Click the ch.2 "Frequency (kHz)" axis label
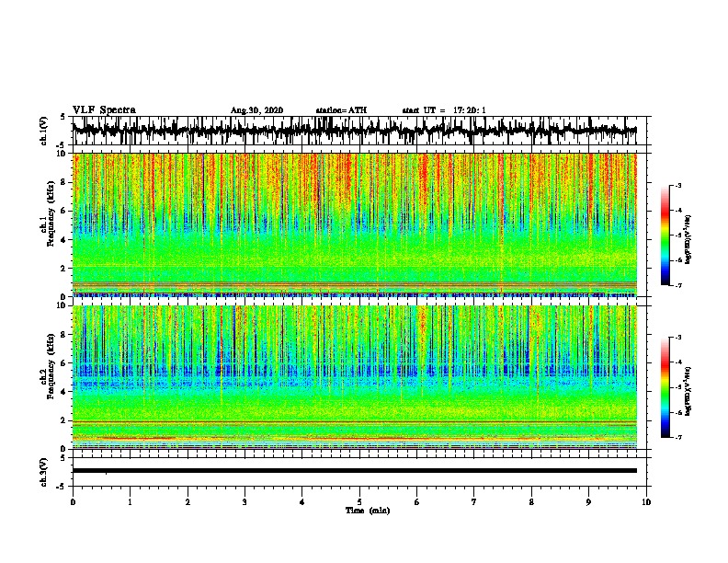Image resolution: width=728 pixels, height=563 pixels. (x=51, y=366)
